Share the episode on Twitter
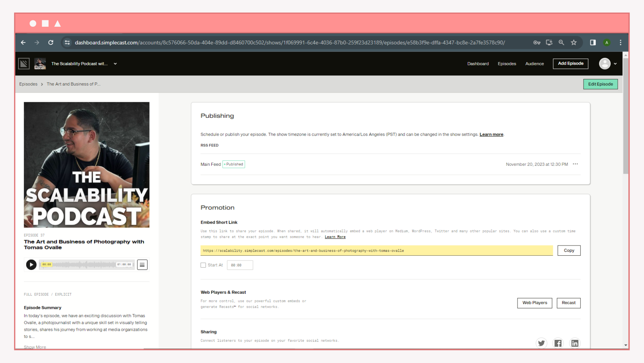 (x=542, y=343)
